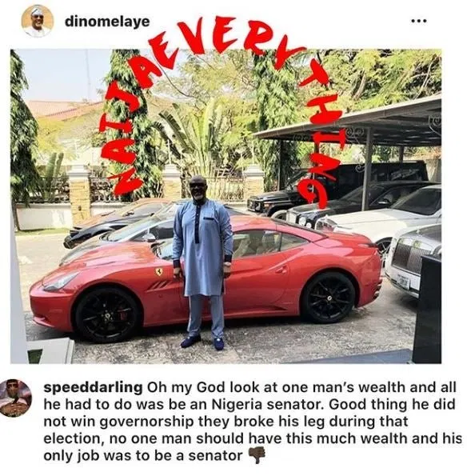467x476 pixels.
Task: Click the man's blue loafers
Action: (x=202, y=342)
